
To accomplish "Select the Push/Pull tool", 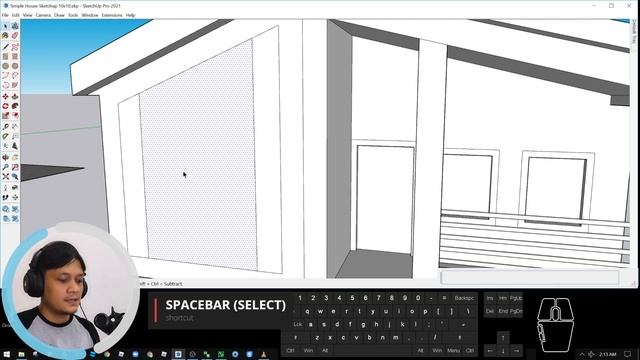I will point(15,96).
